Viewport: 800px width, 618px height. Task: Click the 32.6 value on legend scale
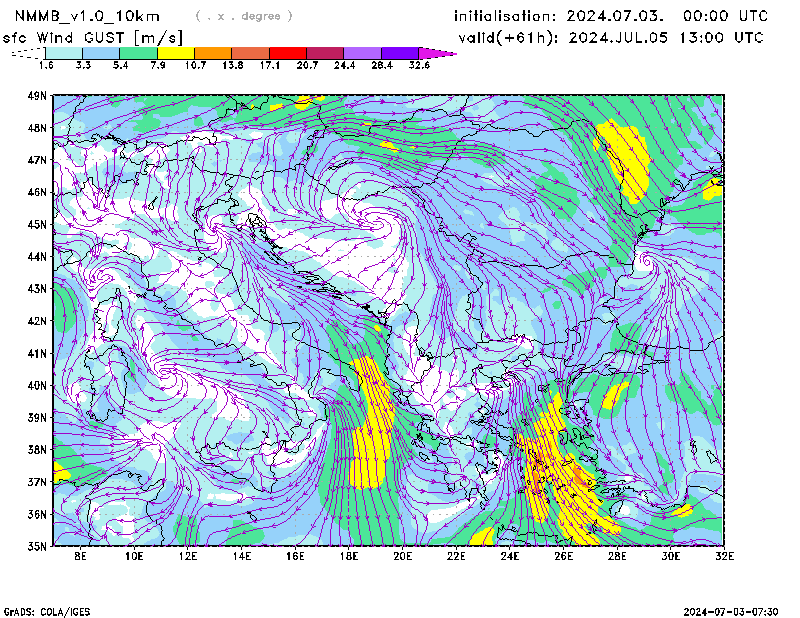pos(419,66)
